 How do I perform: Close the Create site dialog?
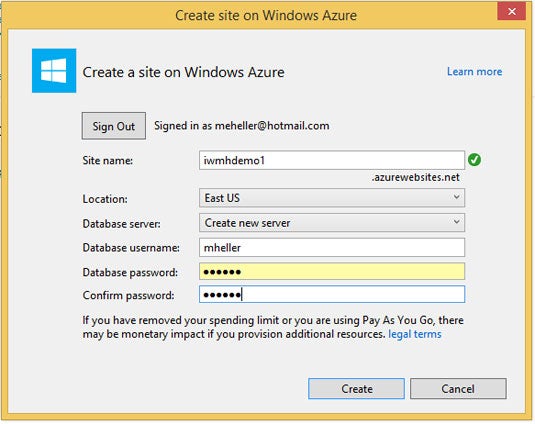click(x=511, y=12)
